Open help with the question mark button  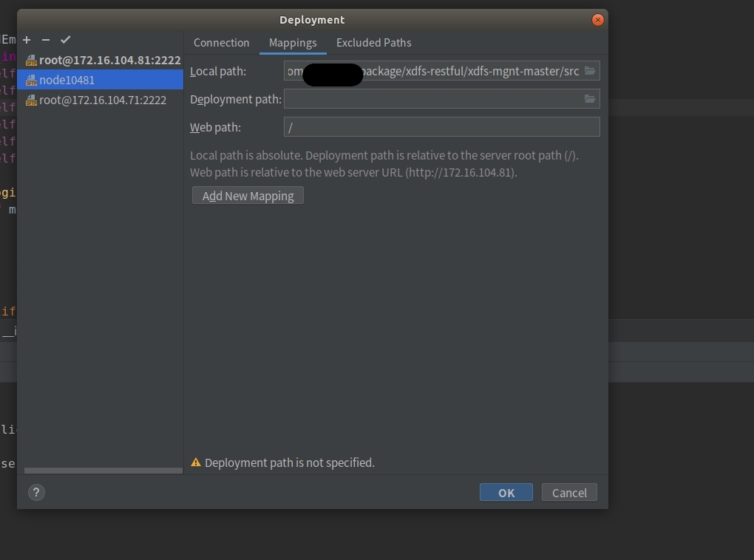pyautogui.click(x=36, y=492)
